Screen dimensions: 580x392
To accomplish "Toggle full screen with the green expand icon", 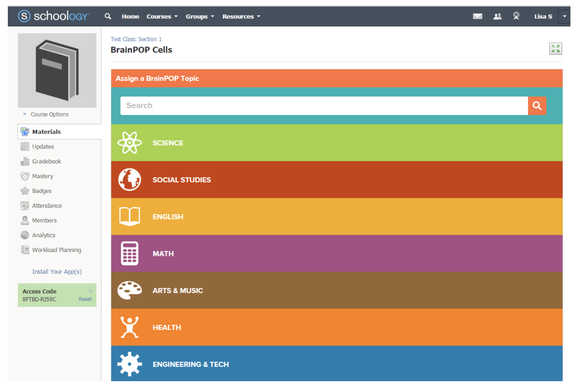I will tap(555, 49).
